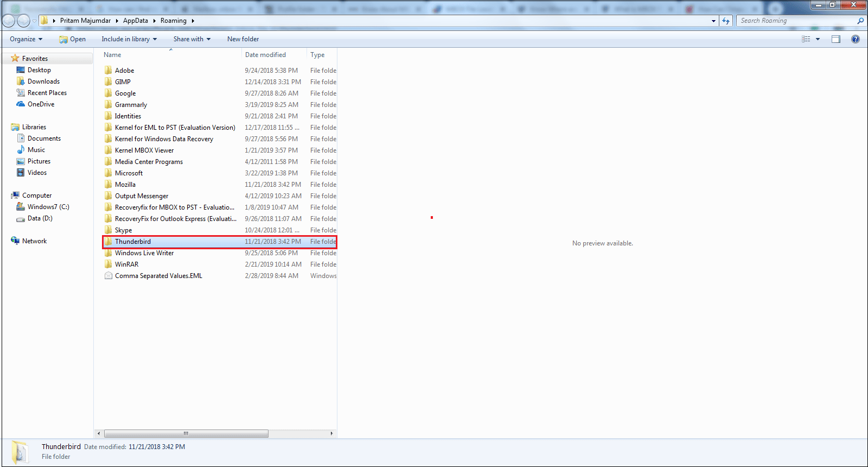Select the Thunderbird folder row

pos(220,242)
